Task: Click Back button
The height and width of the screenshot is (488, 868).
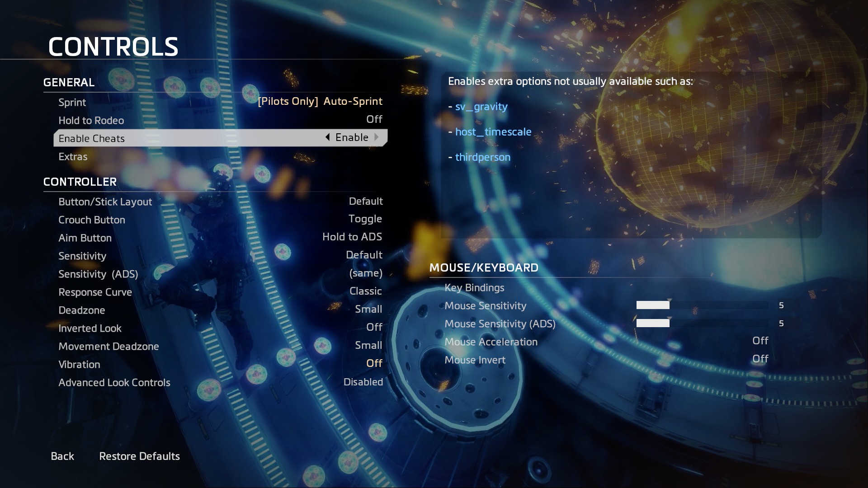Action: coord(62,456)
